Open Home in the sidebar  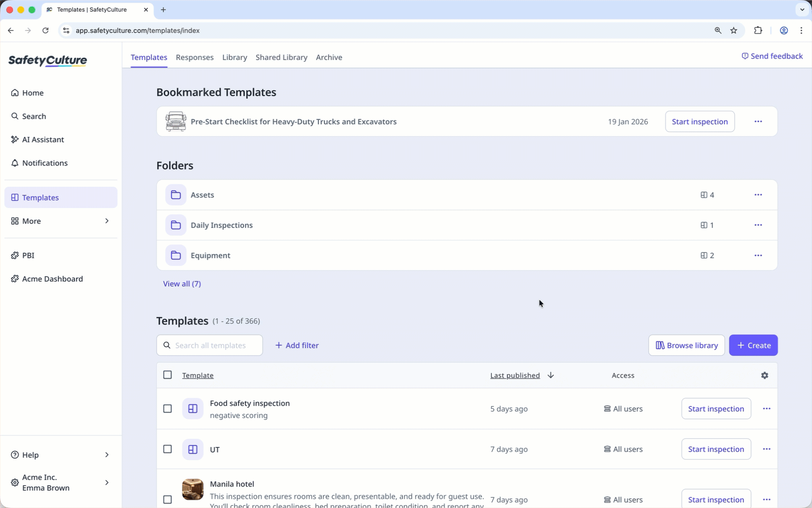tap(60, 93)
